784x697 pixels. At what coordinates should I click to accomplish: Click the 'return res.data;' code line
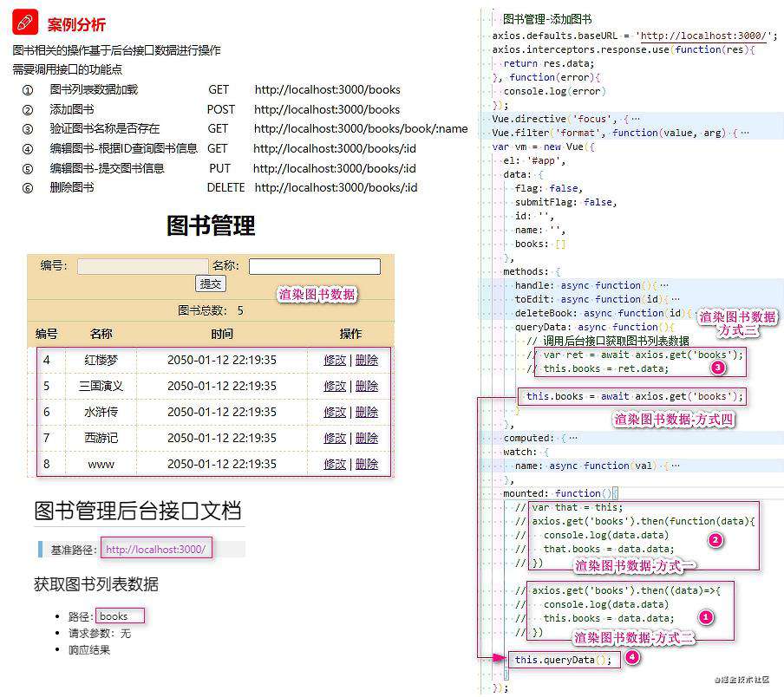[548, 63]
